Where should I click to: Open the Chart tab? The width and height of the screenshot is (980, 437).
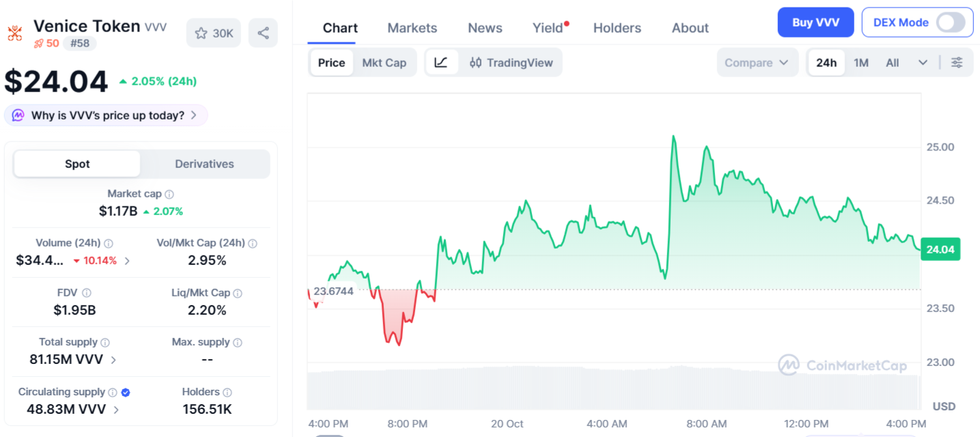point(340,28)
